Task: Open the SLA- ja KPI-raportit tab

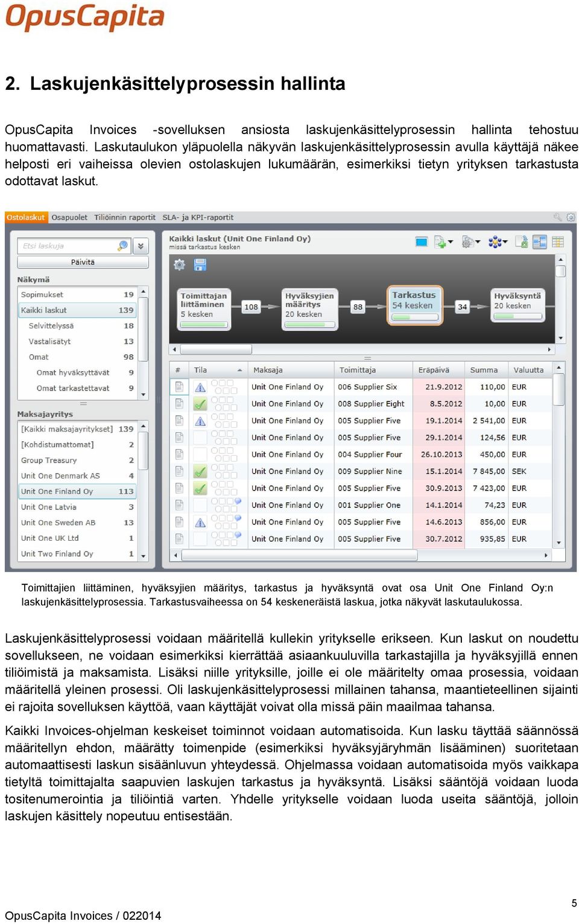Action: click(198, 217)
